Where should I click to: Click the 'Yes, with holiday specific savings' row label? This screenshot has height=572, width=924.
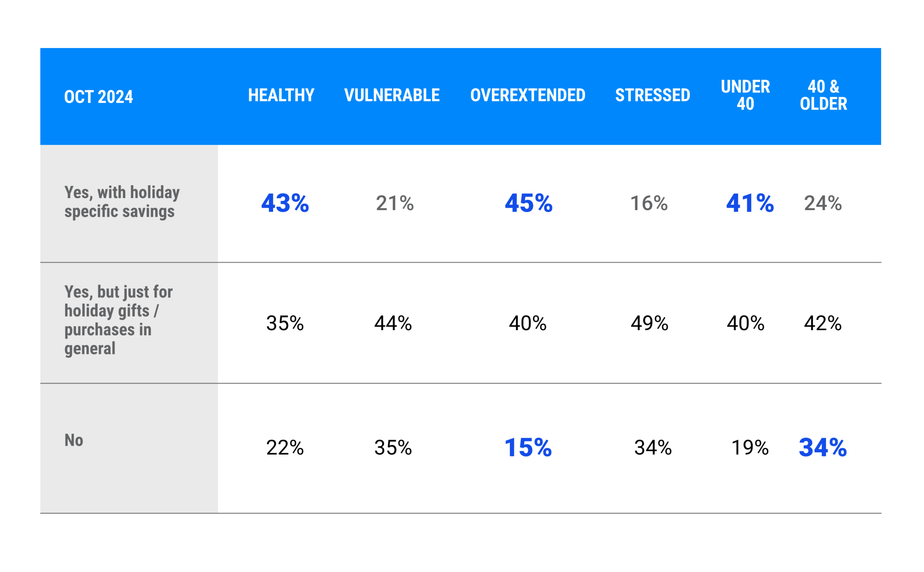(x=122, y=202)
